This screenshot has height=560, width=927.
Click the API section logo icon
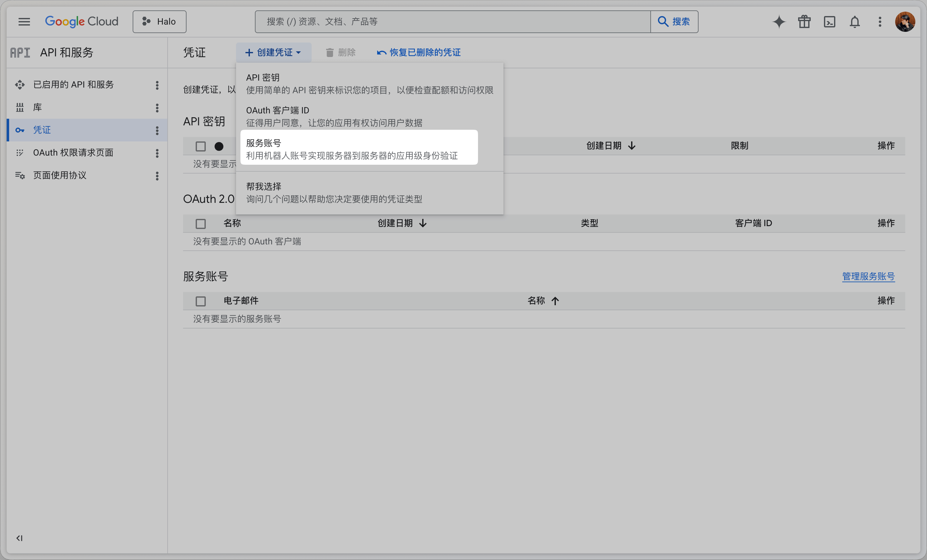click(20, 53)
